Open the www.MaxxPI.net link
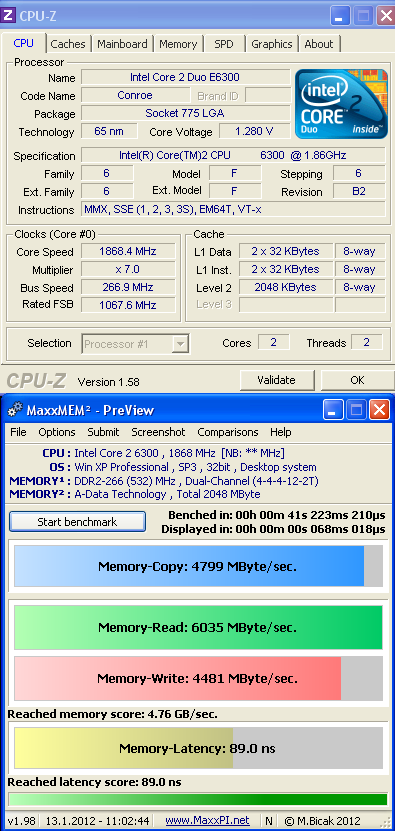 coord(207,820)
